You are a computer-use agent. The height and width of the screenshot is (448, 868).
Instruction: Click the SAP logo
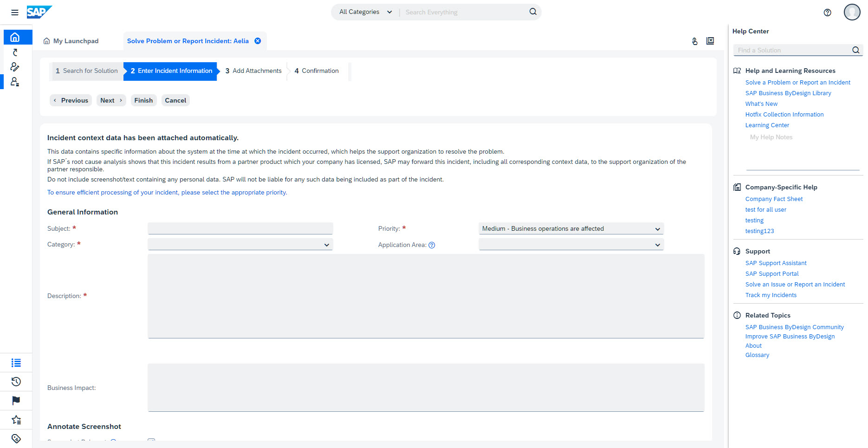coord(39,12)
